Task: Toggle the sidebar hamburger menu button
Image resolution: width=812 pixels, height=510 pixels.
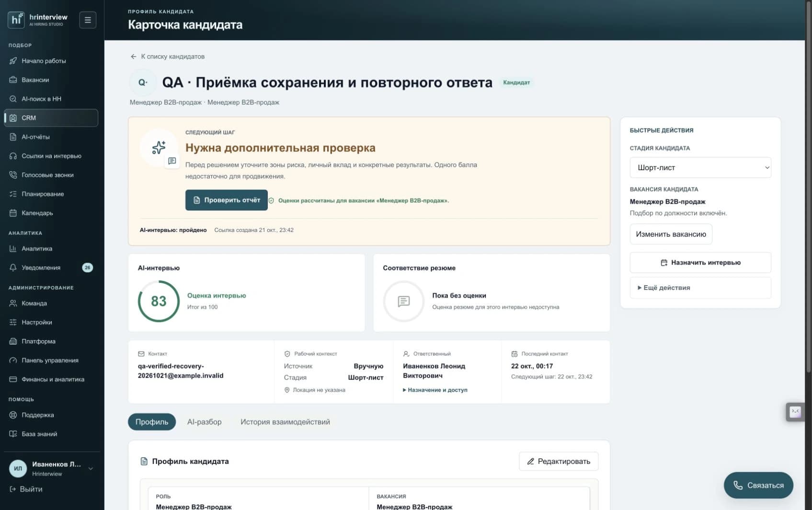Action: click(x=88, y=20)
